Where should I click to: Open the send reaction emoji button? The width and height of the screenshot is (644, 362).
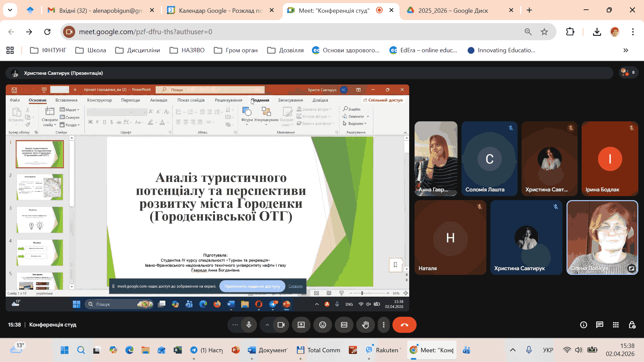(x=322, y=325)
